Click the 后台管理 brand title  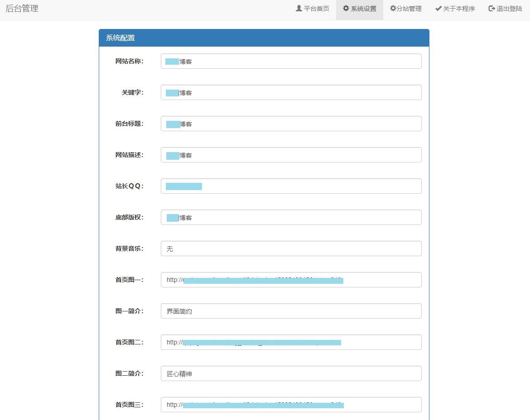coord(22,9)
